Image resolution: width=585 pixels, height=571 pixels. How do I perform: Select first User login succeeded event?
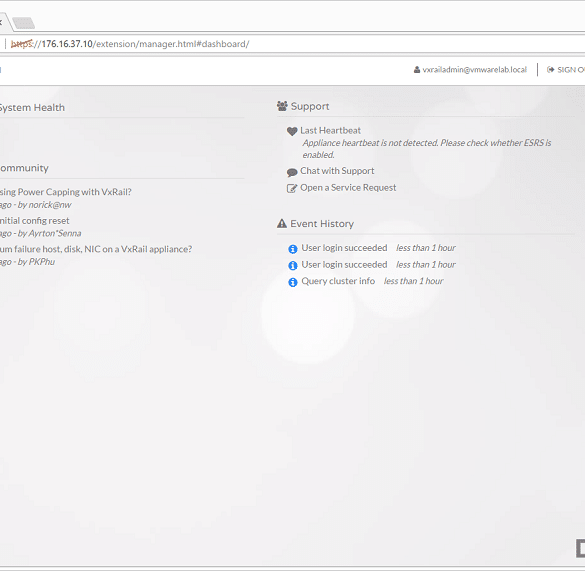point(344,248)
